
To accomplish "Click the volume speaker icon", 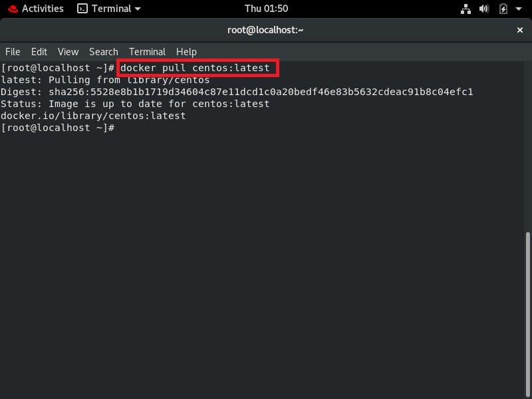I will 484,9.
